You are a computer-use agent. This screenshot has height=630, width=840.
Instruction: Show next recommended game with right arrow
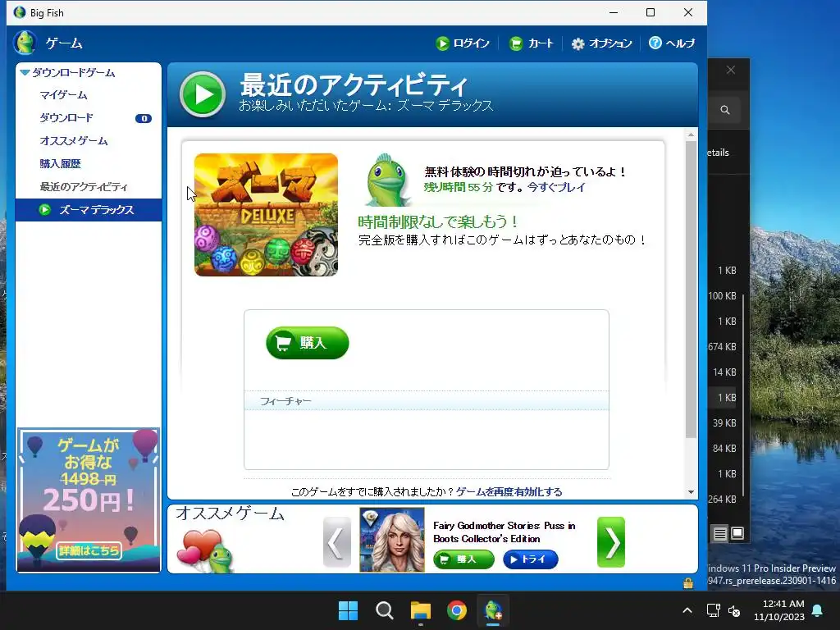point(611,542)
